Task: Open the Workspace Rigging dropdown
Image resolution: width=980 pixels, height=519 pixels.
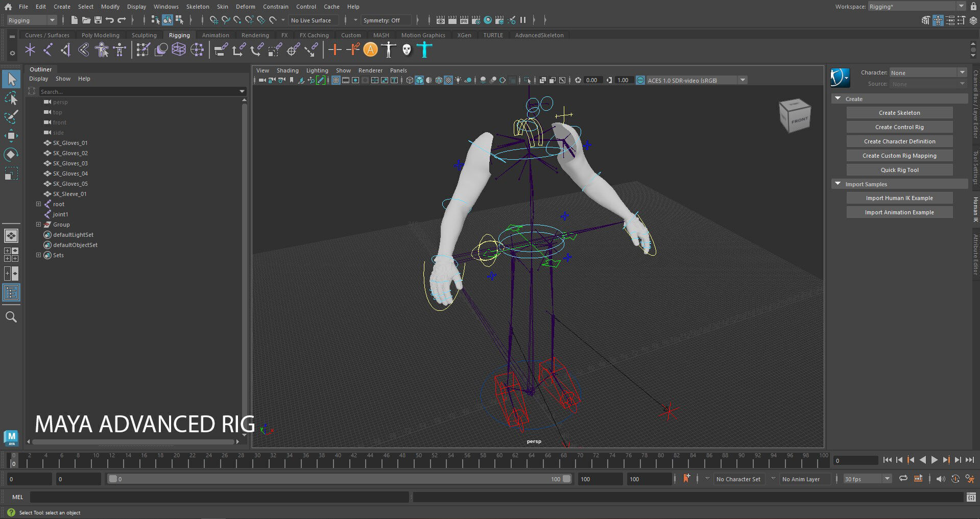Action: pyautogui.click(x=916, y=7)
